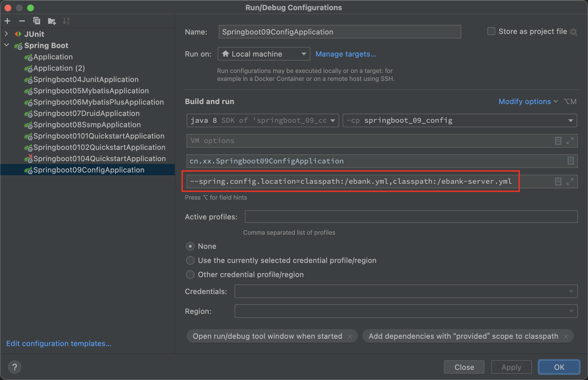Image resolution: width=588 pixels, height=380 pixels.
Task: Open Run on Local machine dropdown
Action: (264, 54)
